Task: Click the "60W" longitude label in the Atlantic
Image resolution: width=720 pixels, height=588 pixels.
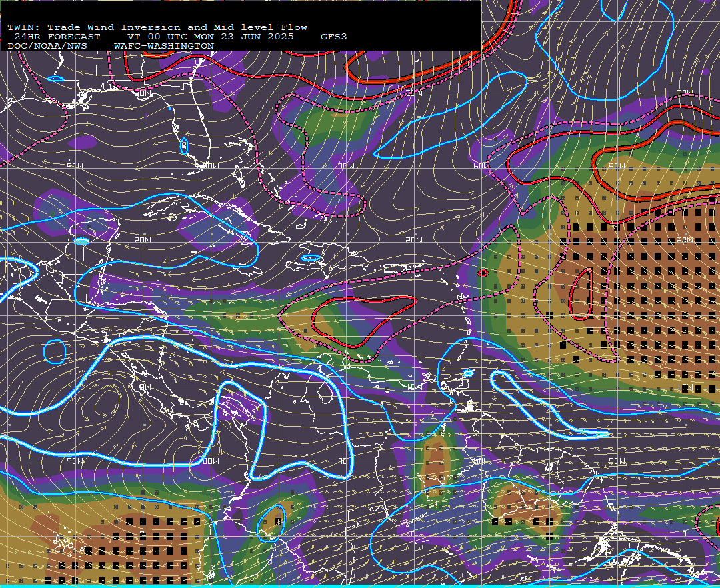Action: pyautogui.click(x=481, y=166)
